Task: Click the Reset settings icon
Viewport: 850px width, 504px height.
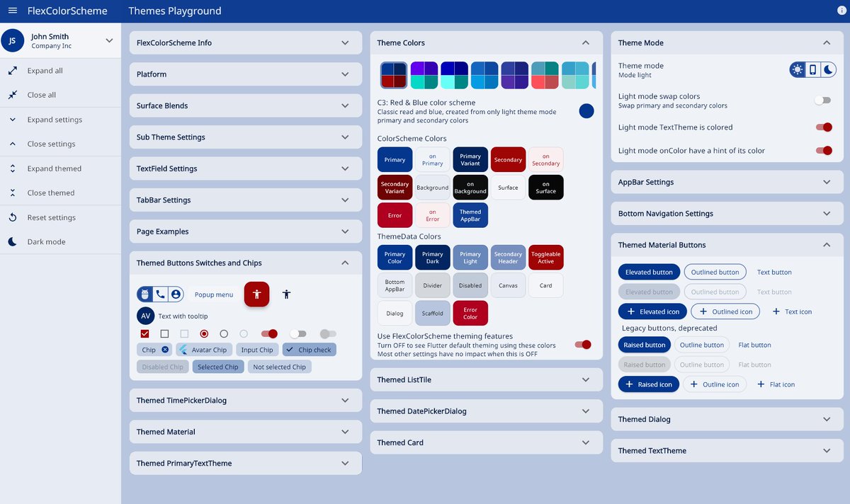Action: [12, 217]
